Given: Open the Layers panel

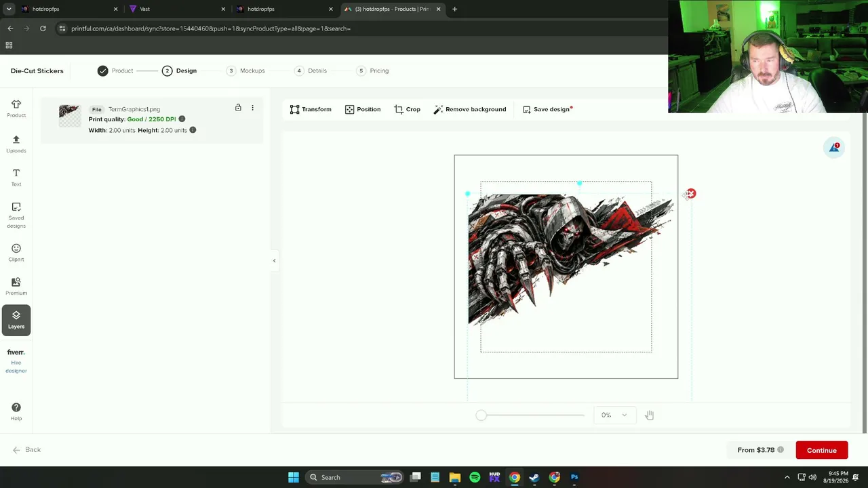Looking at the screenshot, I should pyautogui.click(x=16, y=319).
